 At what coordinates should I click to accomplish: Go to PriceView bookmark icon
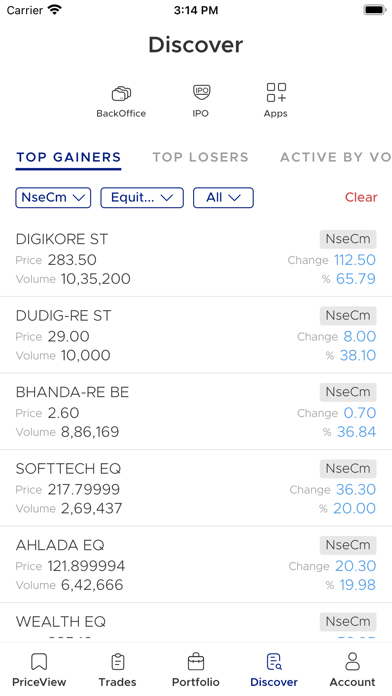point(39,662)
